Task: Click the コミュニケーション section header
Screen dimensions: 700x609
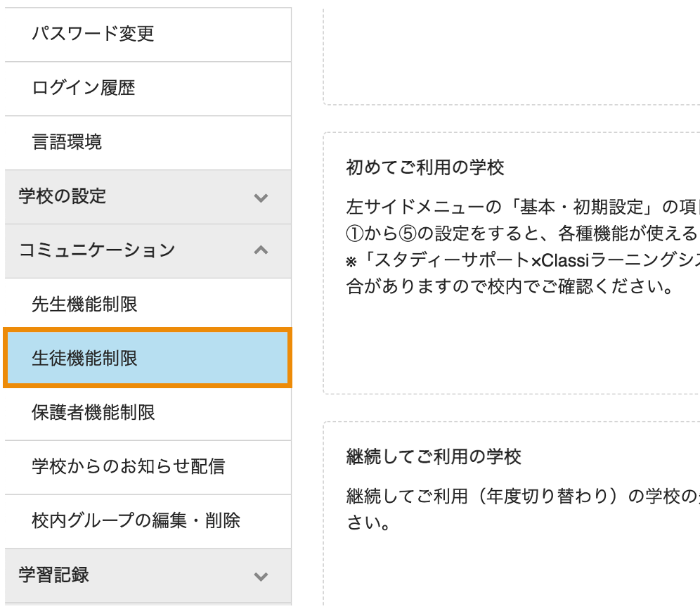Action: (x=148, y=251)
